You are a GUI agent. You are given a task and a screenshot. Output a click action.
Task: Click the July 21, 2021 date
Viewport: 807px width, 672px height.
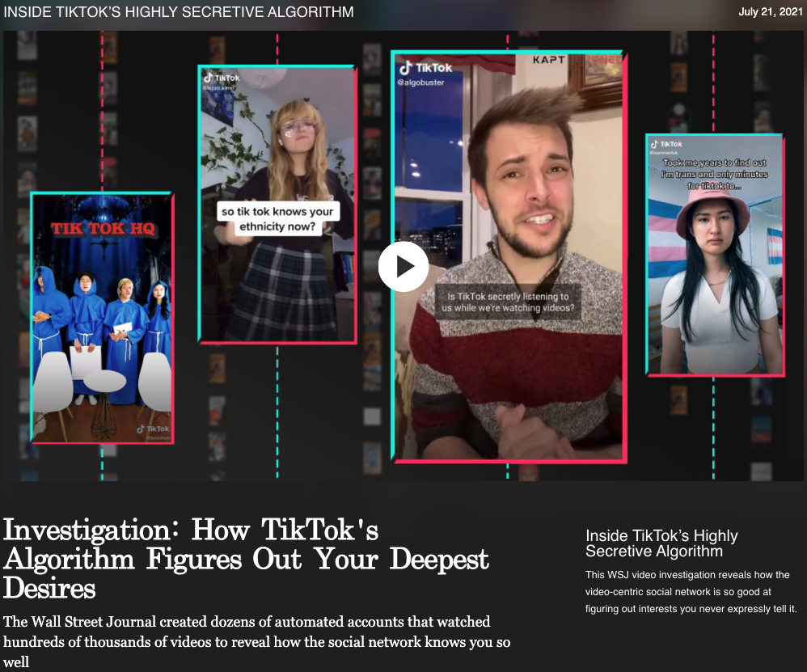[769, 11]
